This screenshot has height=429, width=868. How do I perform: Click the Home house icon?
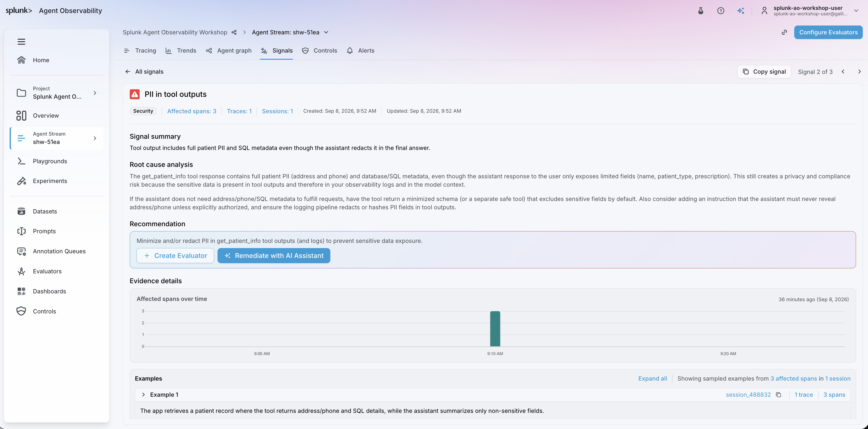(x=21, y=60)
